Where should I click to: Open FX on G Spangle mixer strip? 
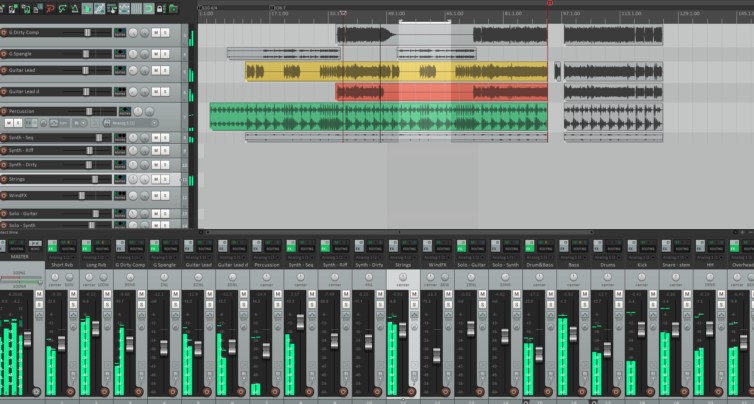coord(154,247)
